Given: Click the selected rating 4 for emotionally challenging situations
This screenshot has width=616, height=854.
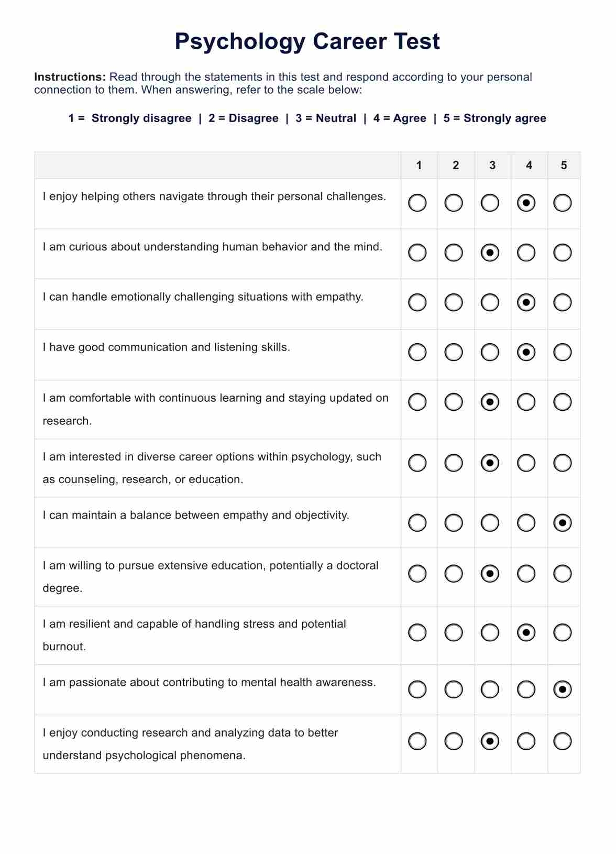Looking at the screenshot, I should point(526,302).
